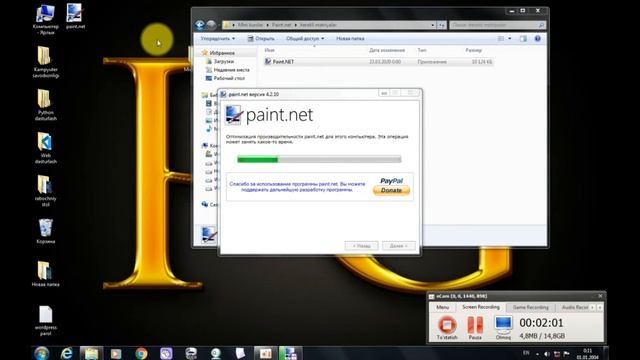The width and height of the screenshot is (640, 360).
Task: Select the Paint.NET file in the list
Action: 378,62
